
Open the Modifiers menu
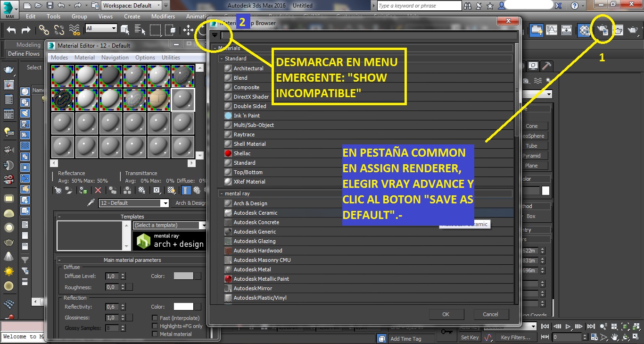click(x=163, y=16)
